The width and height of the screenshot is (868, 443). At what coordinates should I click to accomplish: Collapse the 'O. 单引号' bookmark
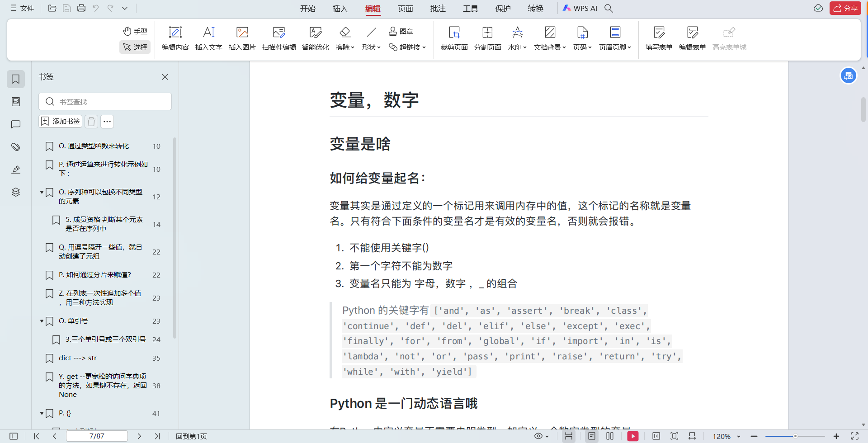42,321
